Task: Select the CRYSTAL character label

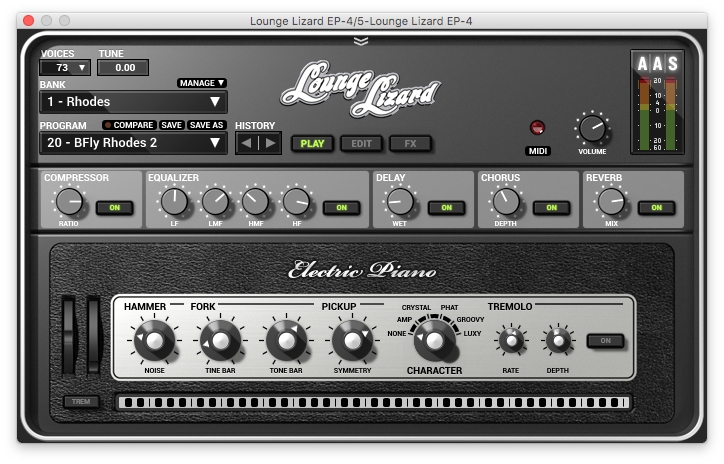Action: tap(416, 307)
